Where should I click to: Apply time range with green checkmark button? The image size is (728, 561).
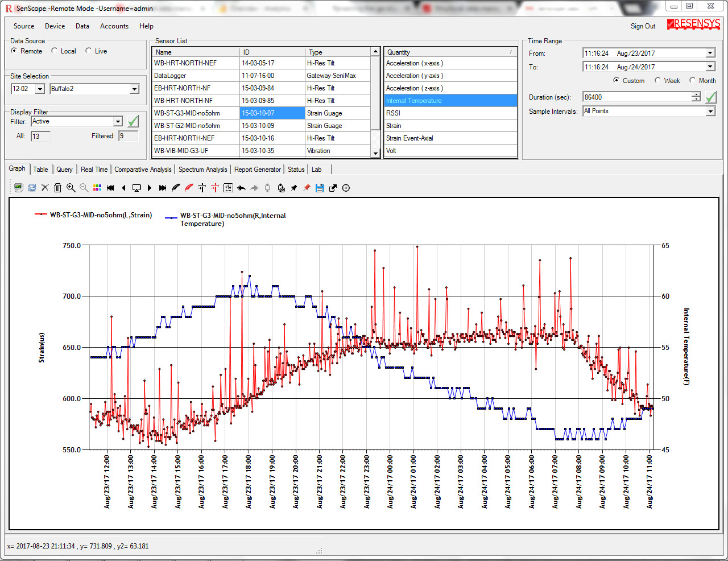pos(711,97)
